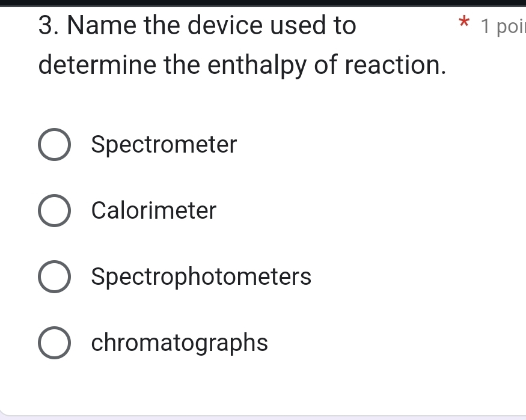Viewport: 526px width, 420px height.
Task: Click the radio circle beside Spectrometer
Action: click(x=54, y=144)
